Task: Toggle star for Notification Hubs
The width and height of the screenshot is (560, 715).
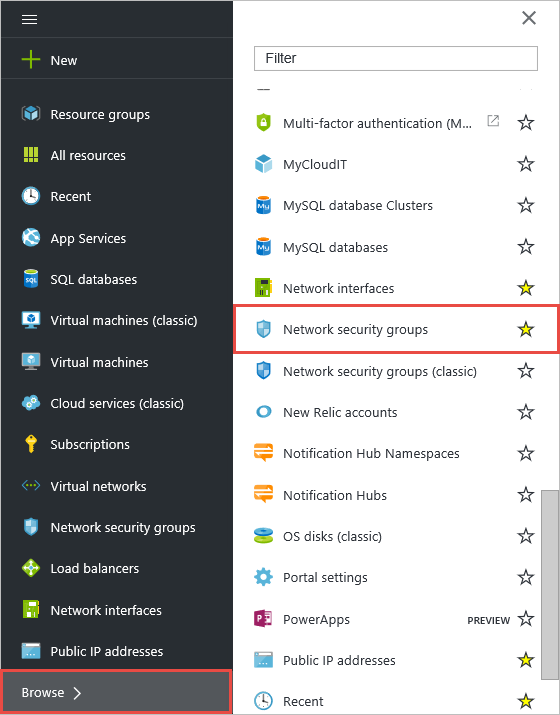Action: (526, 495)
